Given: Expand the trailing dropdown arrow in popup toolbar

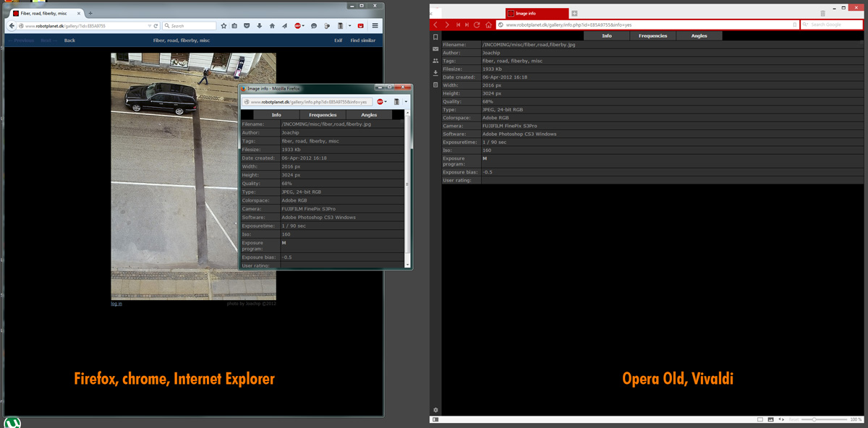Looking at the screenshot, I should (x=406, y=102).
